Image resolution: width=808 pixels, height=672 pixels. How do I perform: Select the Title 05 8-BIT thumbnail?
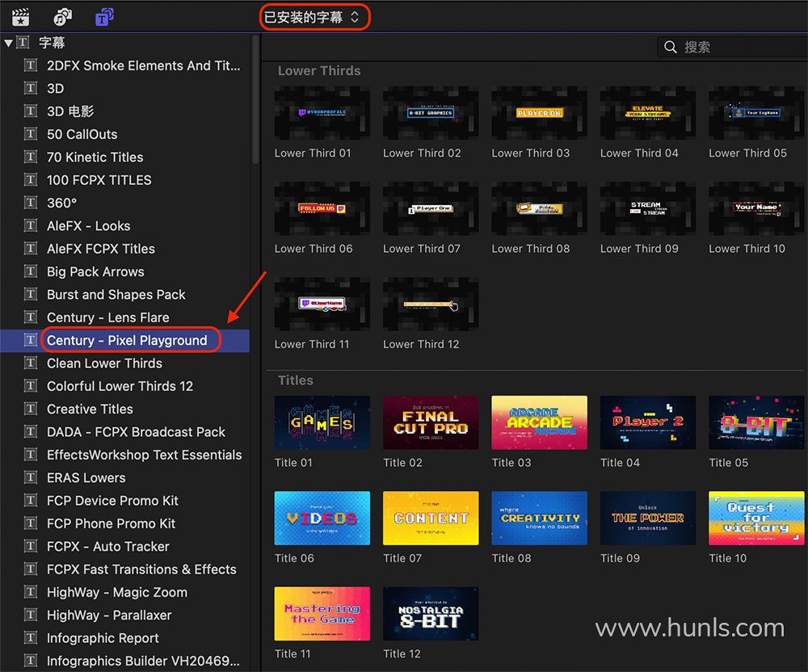[756, 422]
